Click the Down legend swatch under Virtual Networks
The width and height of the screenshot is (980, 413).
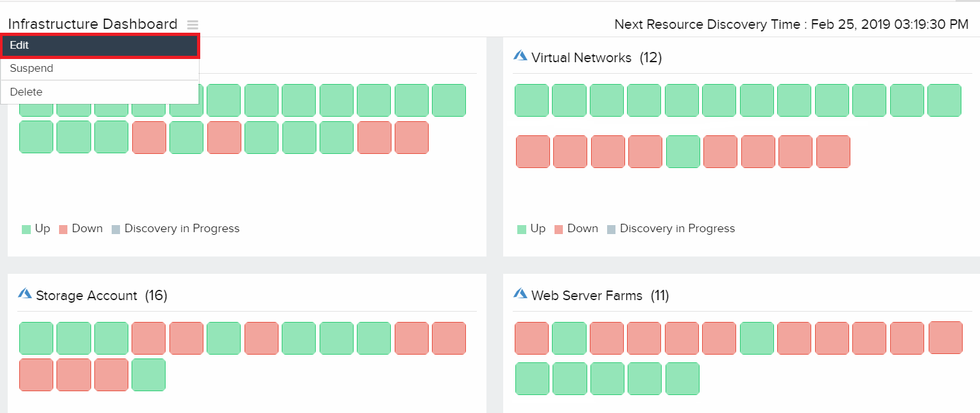558,229
